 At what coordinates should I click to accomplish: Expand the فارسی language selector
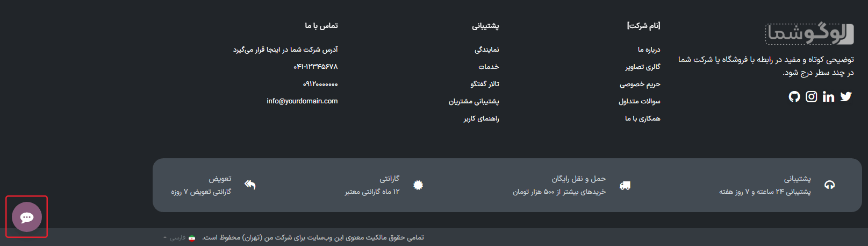(175, 237)
